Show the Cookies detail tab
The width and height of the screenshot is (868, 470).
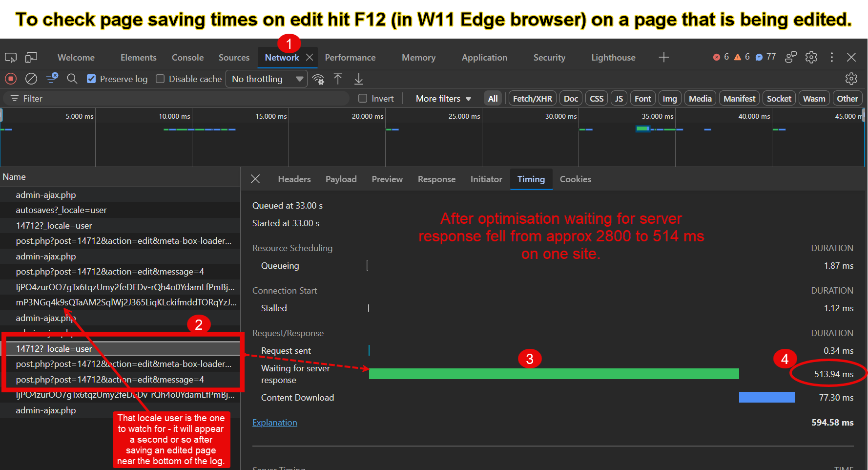point(575,179)
